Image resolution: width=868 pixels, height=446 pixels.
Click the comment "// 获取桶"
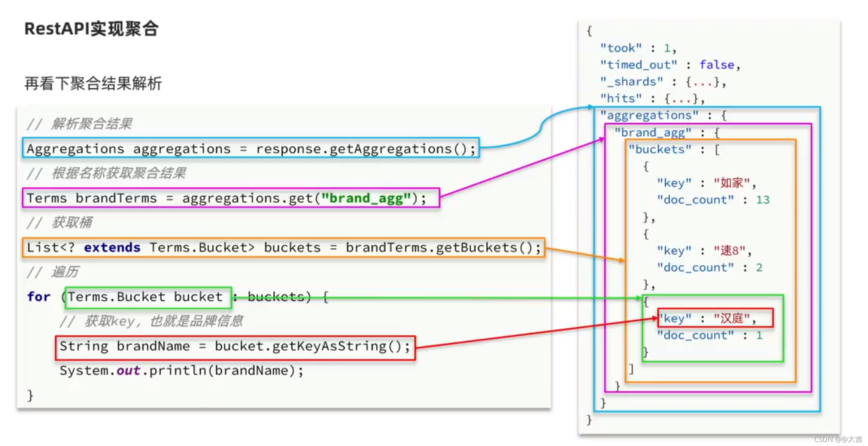pos(59,222)
